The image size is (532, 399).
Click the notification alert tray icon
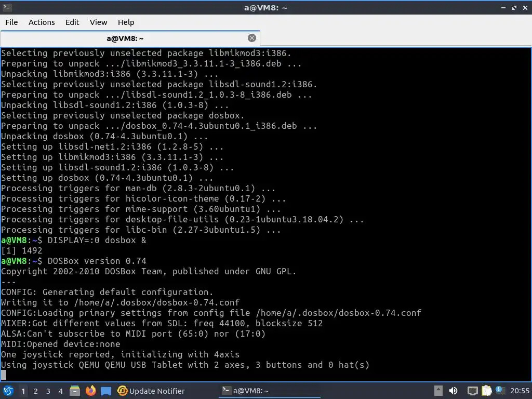pyautogui.click(x=499, y=390)
